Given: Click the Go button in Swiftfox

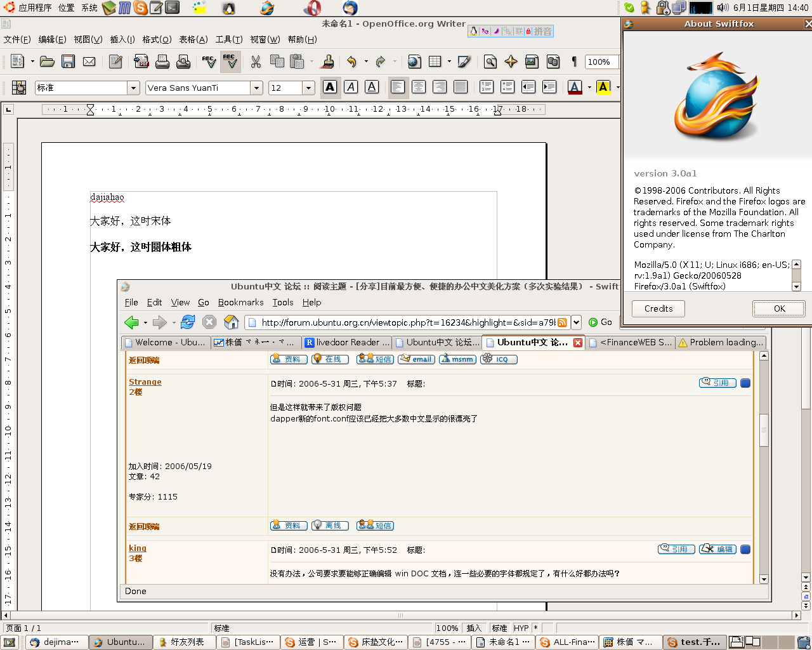Looking at the screenshot, I should tap(600, 322).
